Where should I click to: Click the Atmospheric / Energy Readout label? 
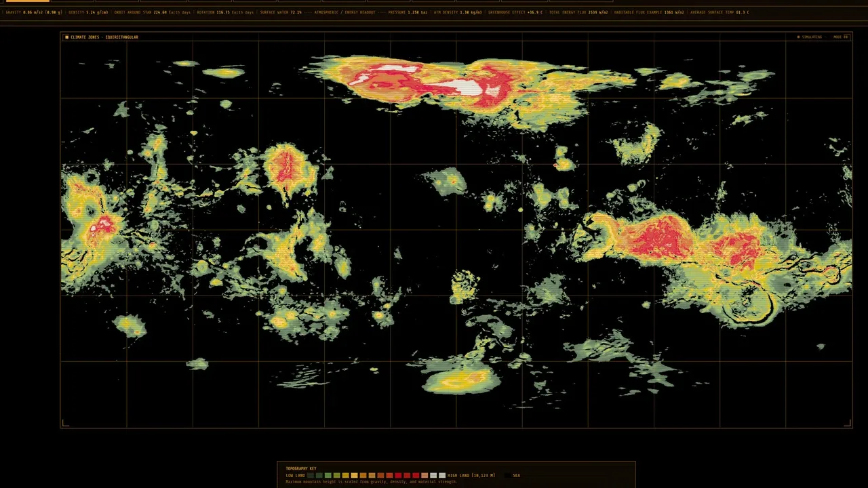pyautogui.click(x=344, y=12)
